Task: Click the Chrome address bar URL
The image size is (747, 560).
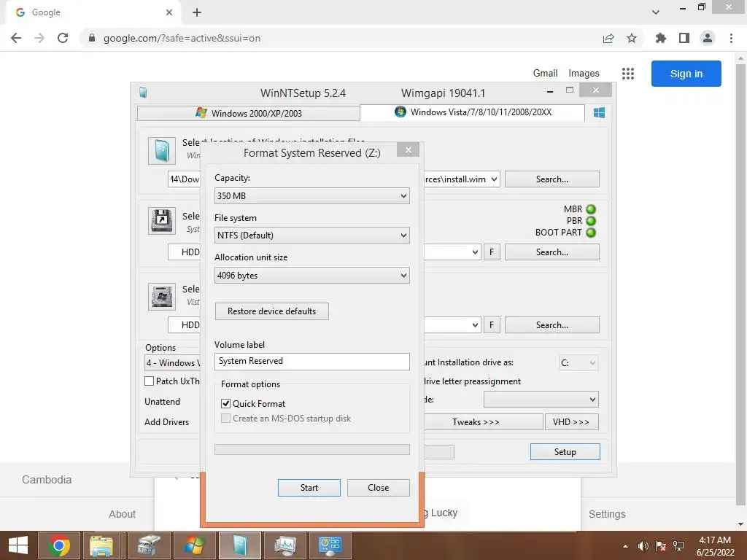Action: 182,38
